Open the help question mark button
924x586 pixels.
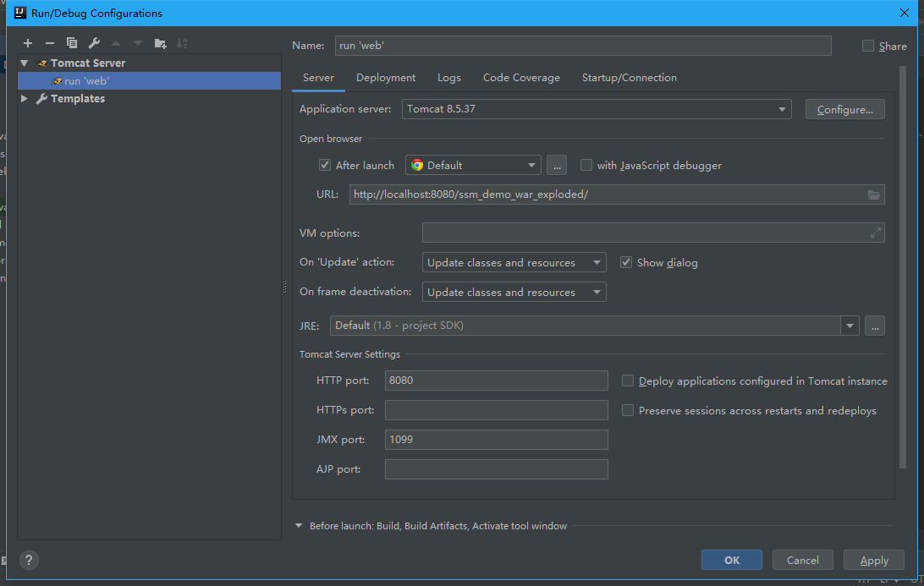click(29, 560)
